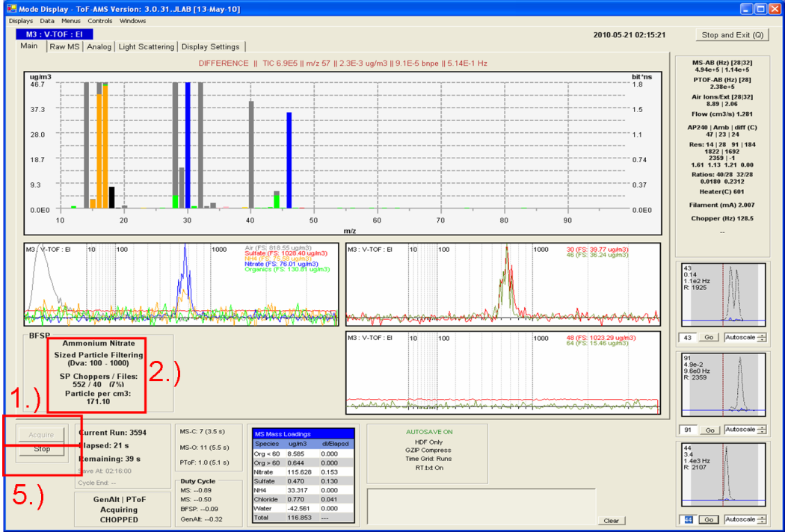Go to the Display Settings tab
785x532 pixels.
210,47
